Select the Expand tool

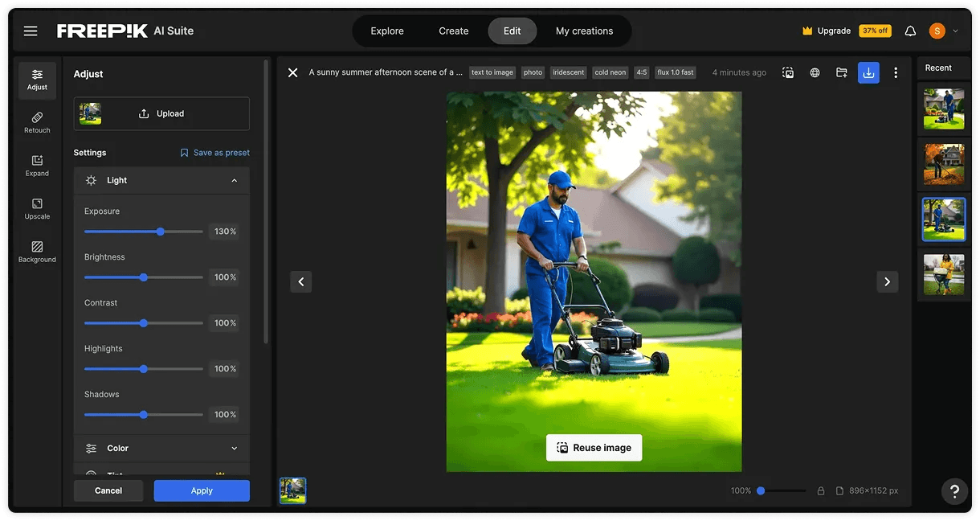pos(37,166)
